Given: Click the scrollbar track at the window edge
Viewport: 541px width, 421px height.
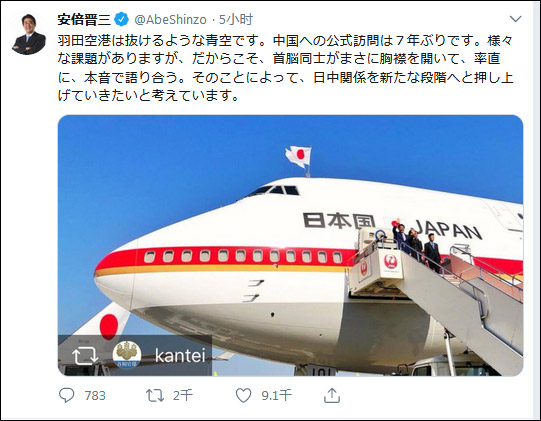Looking at the screenshot, I should (538, 210).
